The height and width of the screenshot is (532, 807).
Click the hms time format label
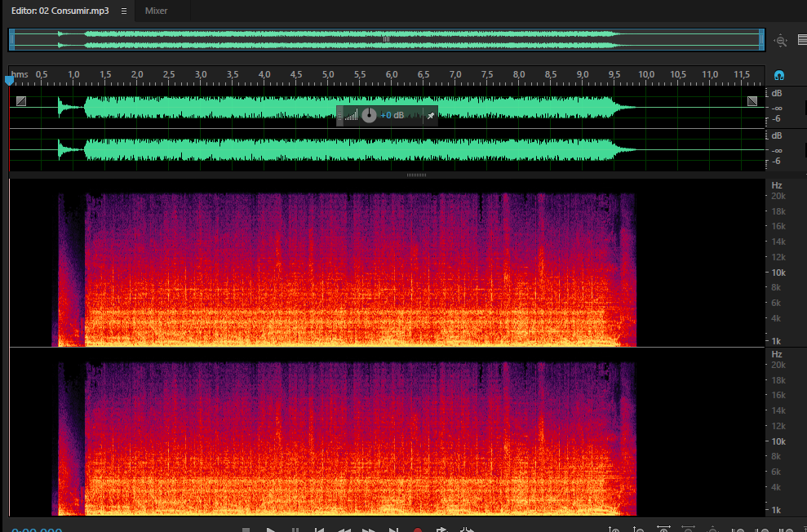point(20,74)
